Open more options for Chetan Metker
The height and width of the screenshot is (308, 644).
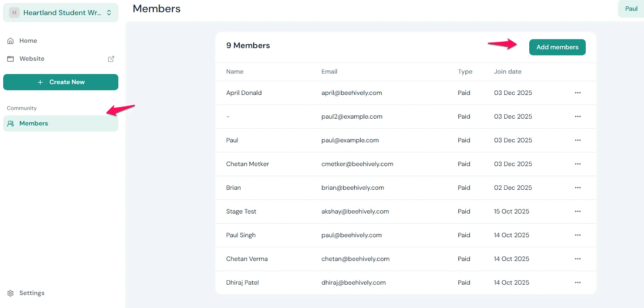(x=578, y=164)
